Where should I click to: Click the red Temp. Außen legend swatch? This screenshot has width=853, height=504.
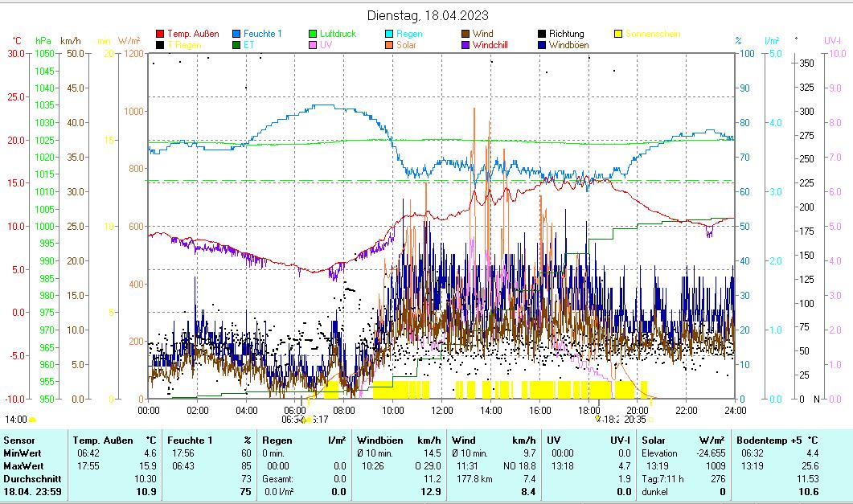click(x=160, y=34)
